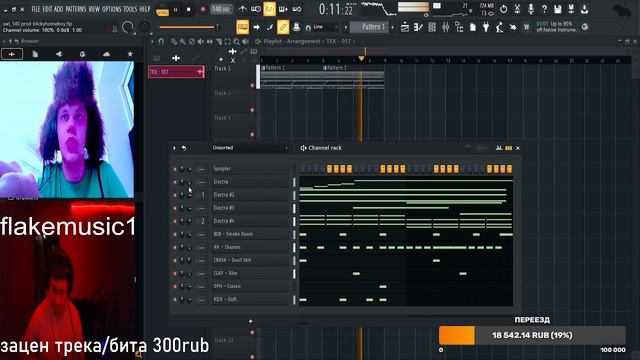Toggle typing keyboard to piano button

242,27
